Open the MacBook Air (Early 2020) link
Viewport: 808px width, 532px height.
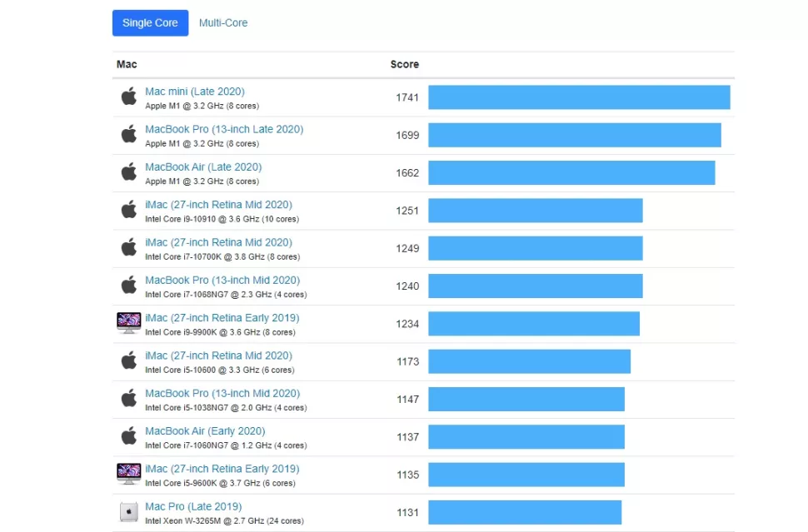[x=205, y=431]
